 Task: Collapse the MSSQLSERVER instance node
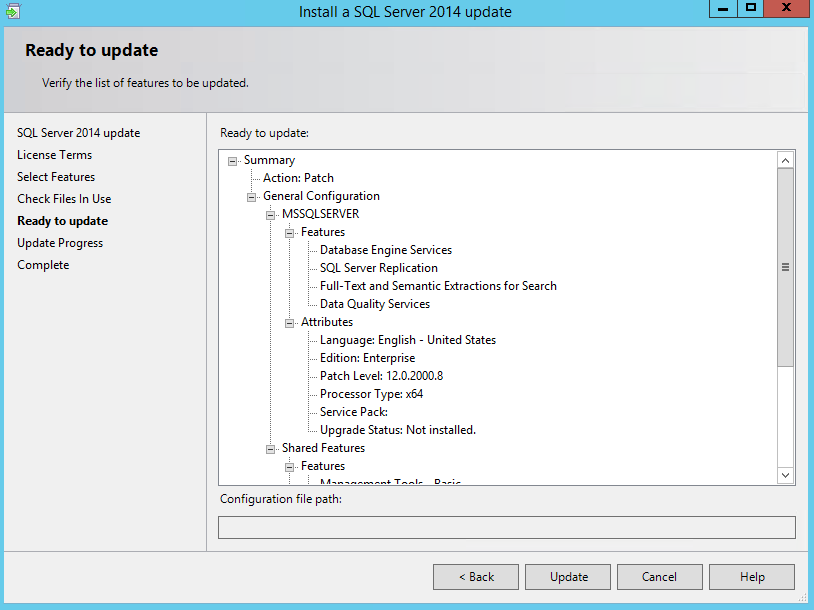271,215
